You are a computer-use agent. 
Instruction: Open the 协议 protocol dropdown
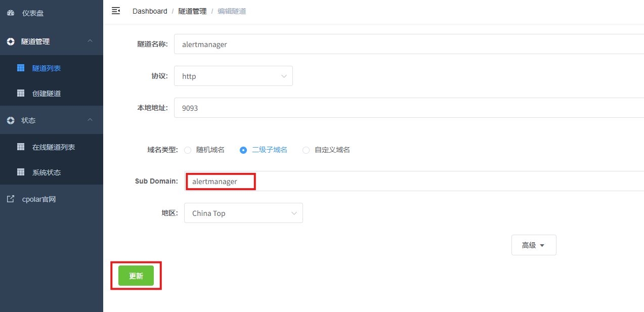pos(233,76)
